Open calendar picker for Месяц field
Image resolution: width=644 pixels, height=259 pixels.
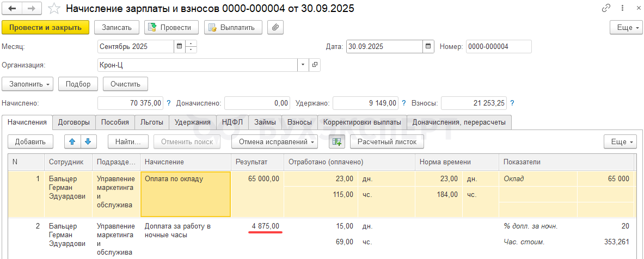[x=179, y=47]
